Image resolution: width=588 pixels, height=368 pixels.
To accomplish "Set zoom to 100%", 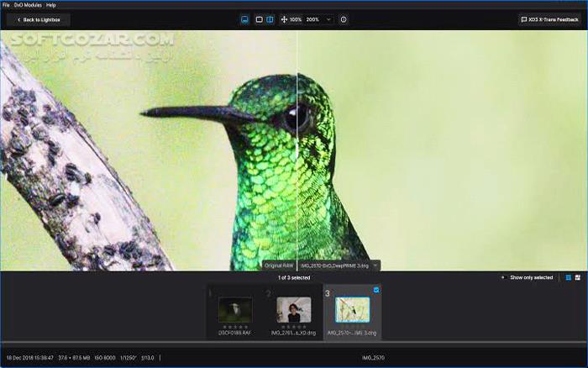I will pyautogui.click(x=296, y=19).
